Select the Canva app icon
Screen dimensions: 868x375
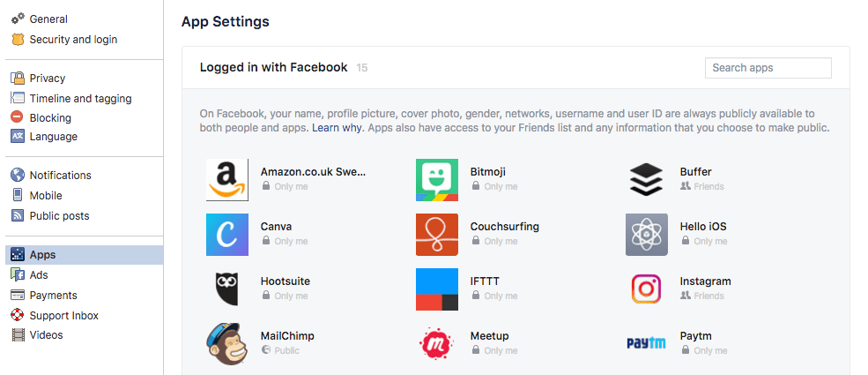point(227,235)
